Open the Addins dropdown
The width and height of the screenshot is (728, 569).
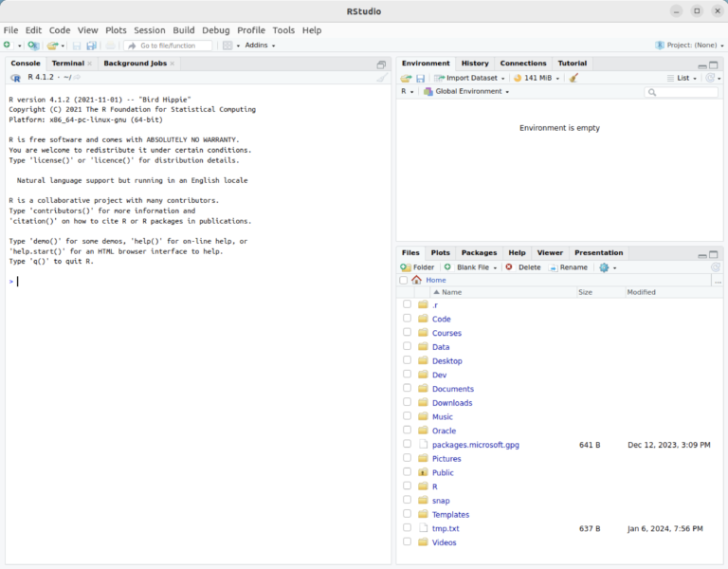260,46
